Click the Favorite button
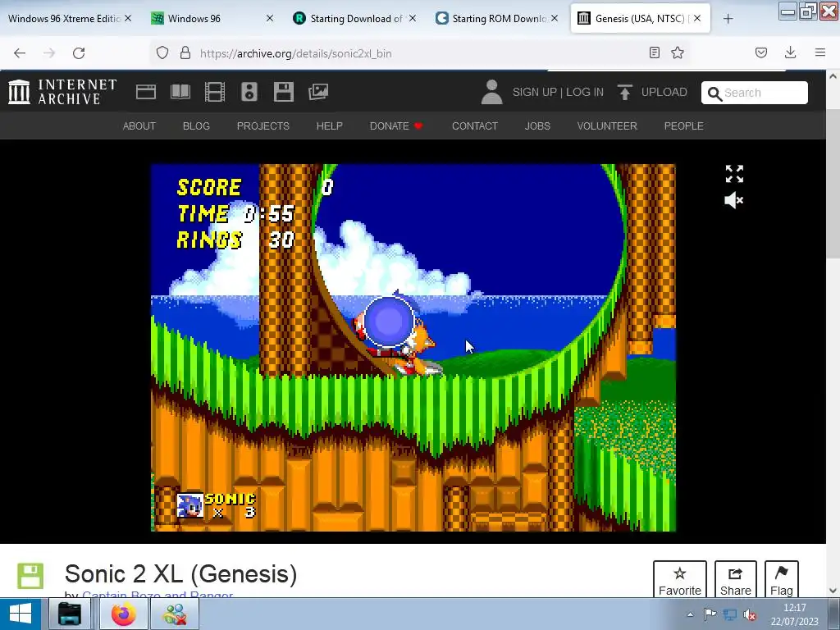Screen dimensions: 840x630 pos(680,580)
